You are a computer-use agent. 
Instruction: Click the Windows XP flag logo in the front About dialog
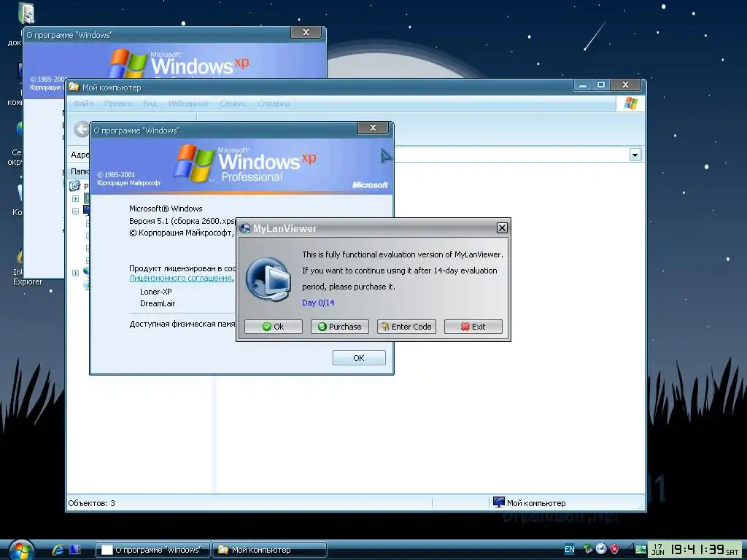pos(194,163)
